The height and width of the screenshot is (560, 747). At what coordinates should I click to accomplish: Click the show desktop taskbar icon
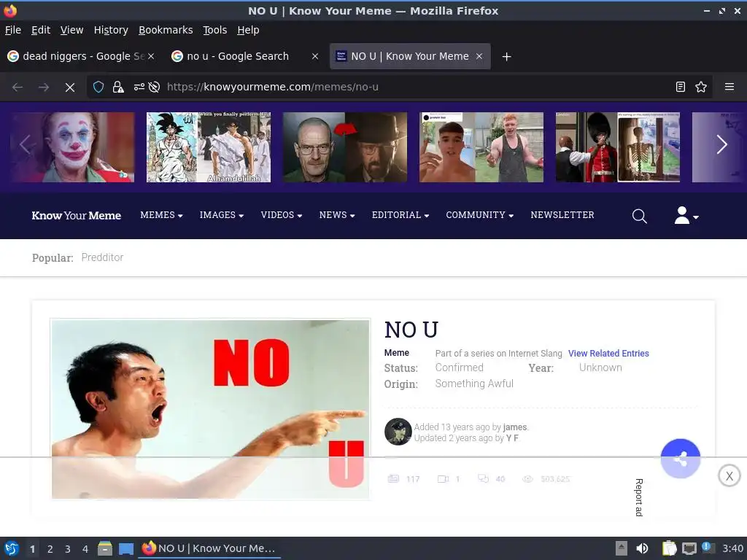pos(125,548)
